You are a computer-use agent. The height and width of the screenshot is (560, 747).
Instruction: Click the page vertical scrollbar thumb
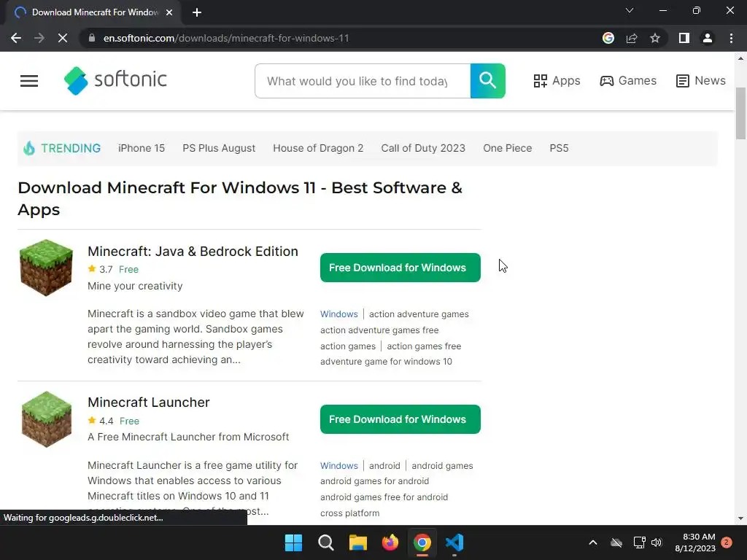(x=740, y=113)
